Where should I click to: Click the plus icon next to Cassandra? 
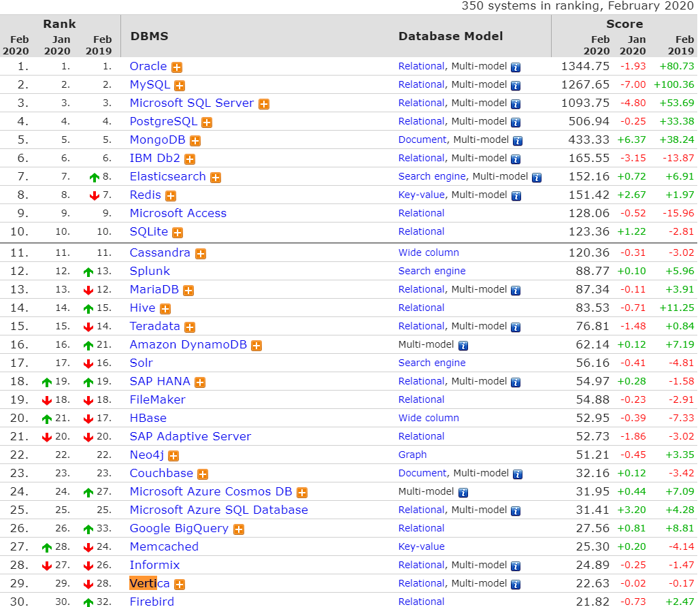[201, 254]
